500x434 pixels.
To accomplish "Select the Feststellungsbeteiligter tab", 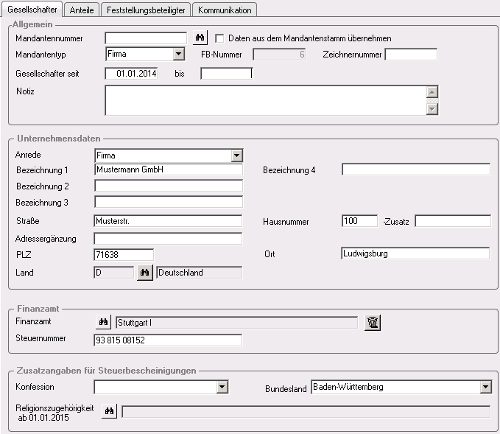I will click(x=146, y=10).
